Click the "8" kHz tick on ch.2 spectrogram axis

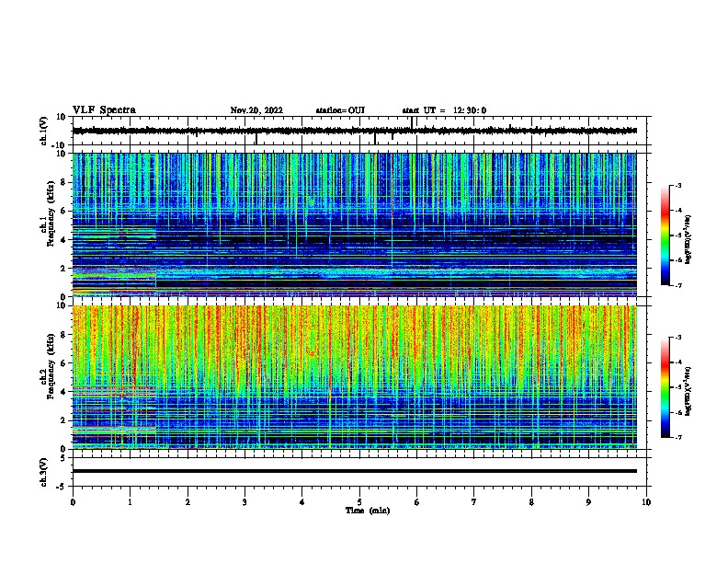(x=63, y=335)
